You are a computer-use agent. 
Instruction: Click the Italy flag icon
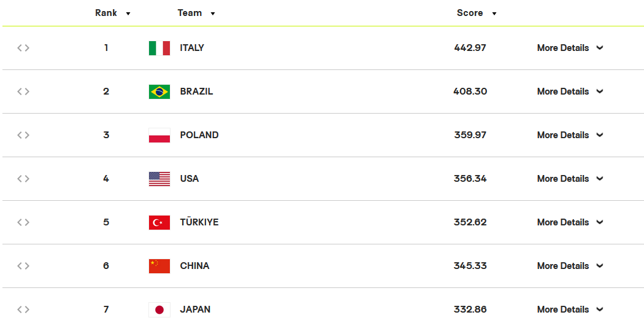click(159, 48)
